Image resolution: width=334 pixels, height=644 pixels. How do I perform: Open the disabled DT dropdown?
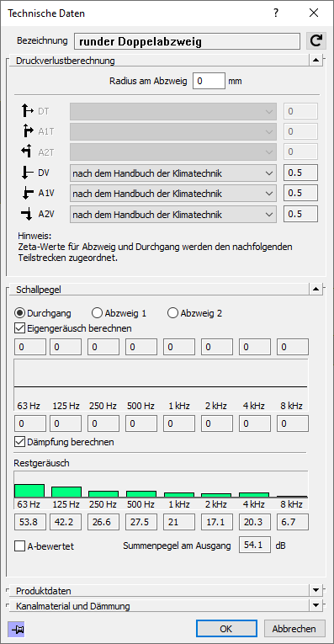[174, 111]
